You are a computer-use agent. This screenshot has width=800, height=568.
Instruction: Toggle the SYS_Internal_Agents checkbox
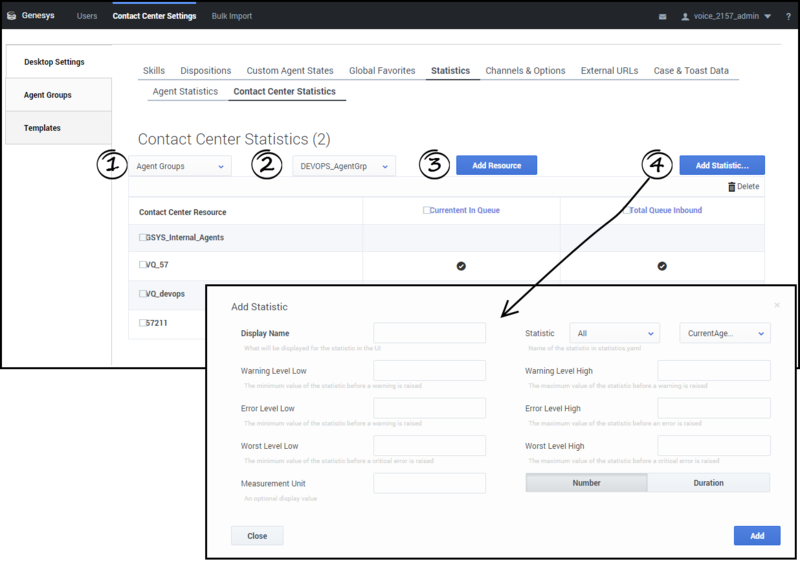tap(143, 238)
